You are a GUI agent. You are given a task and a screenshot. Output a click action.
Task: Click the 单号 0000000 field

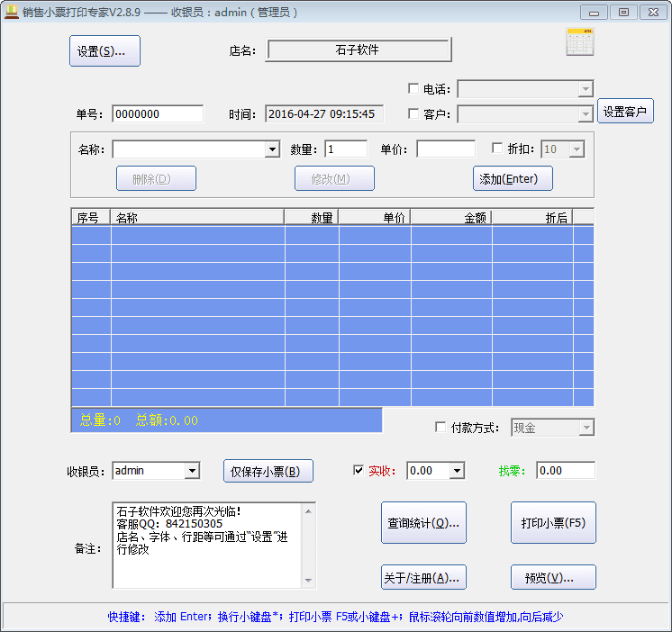coord(158,114)
